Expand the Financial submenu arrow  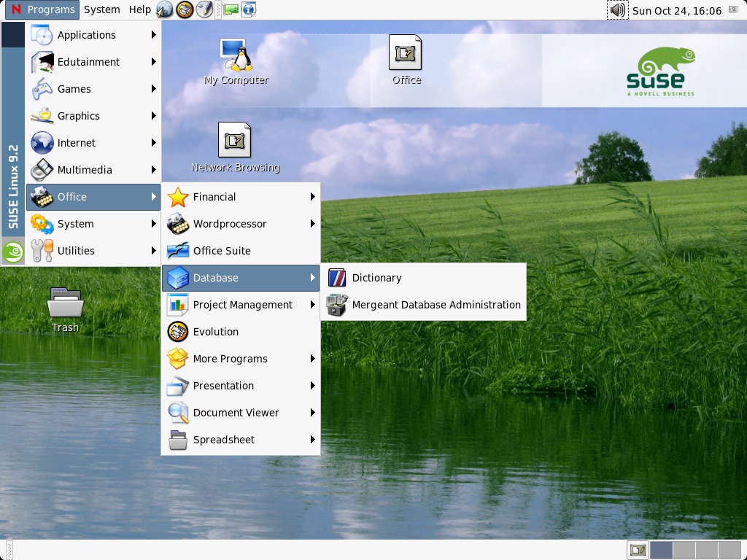point(312,197)
